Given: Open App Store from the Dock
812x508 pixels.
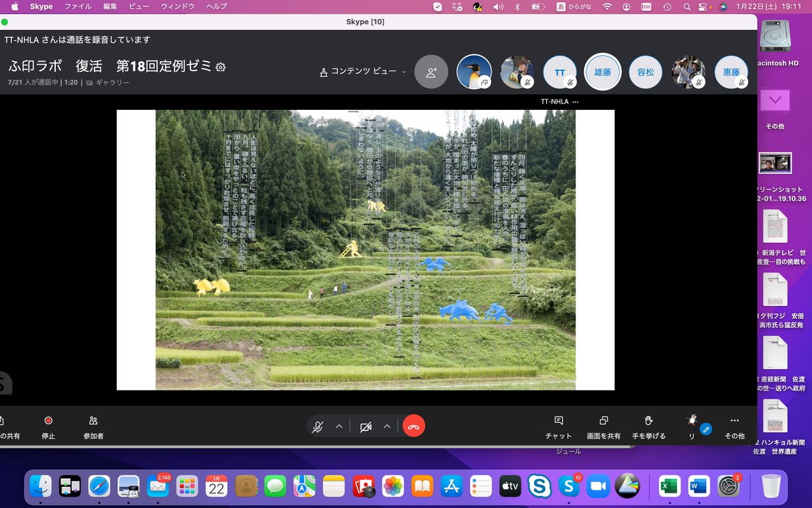Looking at the screenshot, I should (452, 486).
